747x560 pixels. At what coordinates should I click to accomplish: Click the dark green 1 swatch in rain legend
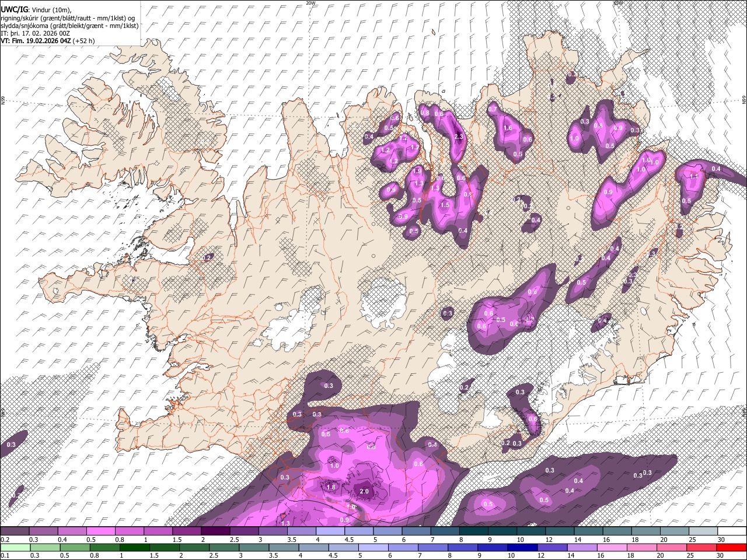pyautogui.click(x=134, y=547)
